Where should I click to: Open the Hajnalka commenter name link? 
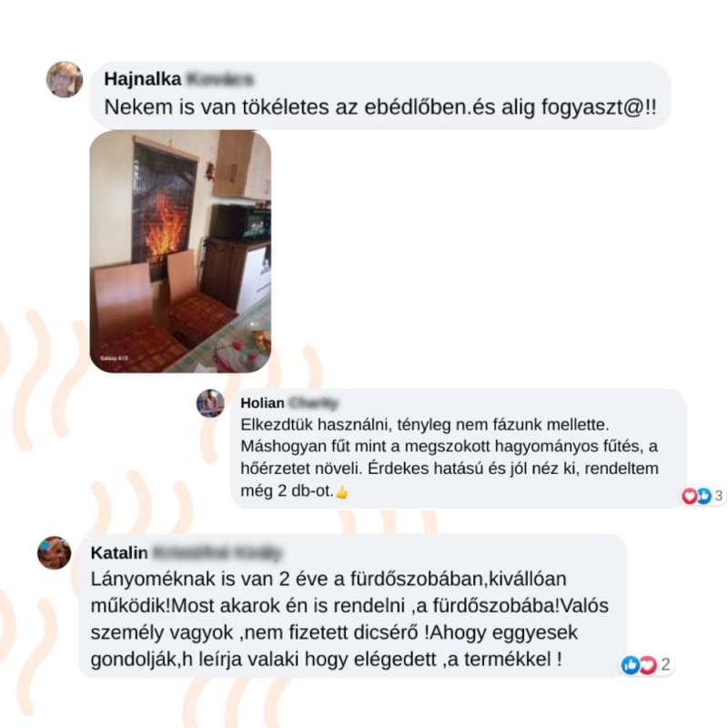[143, 79]
